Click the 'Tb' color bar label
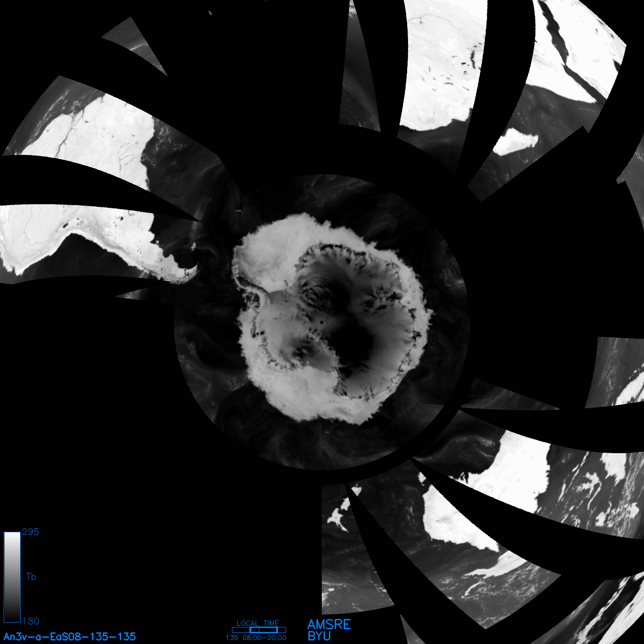 [31, 577]
